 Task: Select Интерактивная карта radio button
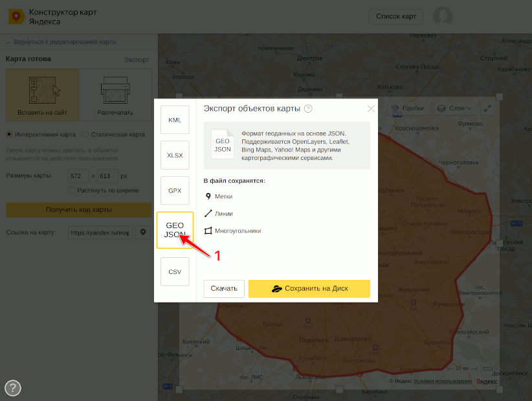[9, 135]
